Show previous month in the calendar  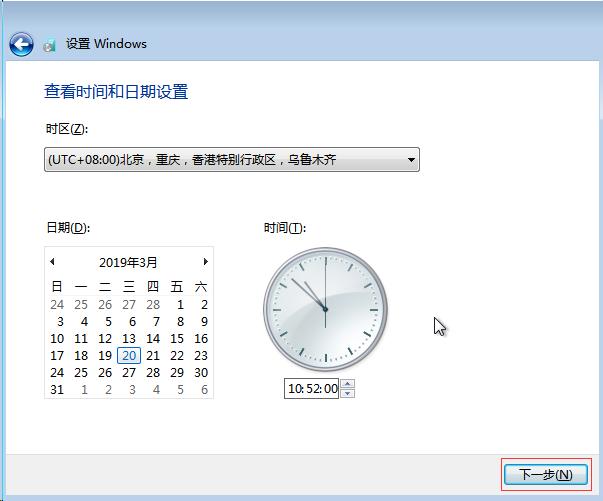(52, 262)
